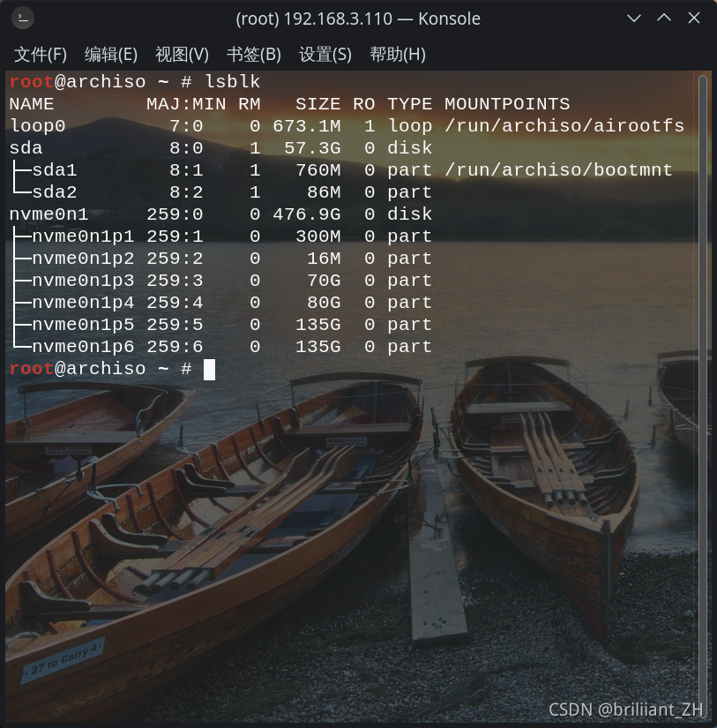717x728 pixels.
Task: Click the nvme0n1p2 partition name
Action: 83,259
